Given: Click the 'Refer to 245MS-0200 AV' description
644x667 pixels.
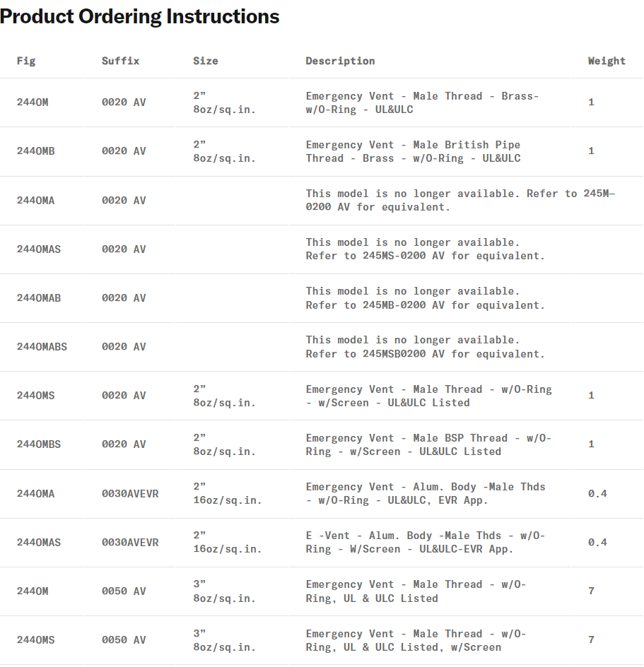Looking at the screenshot, I should point(425,249).
